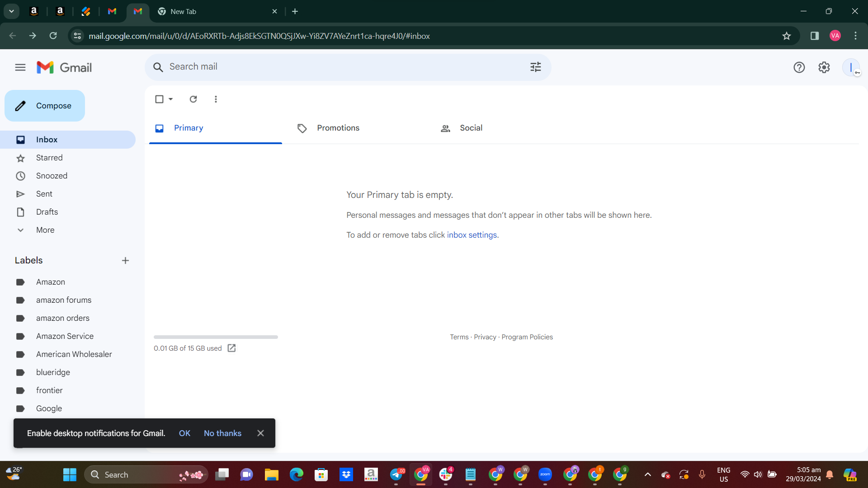Launch File Explorer from the taskbar

pos(271,474)
